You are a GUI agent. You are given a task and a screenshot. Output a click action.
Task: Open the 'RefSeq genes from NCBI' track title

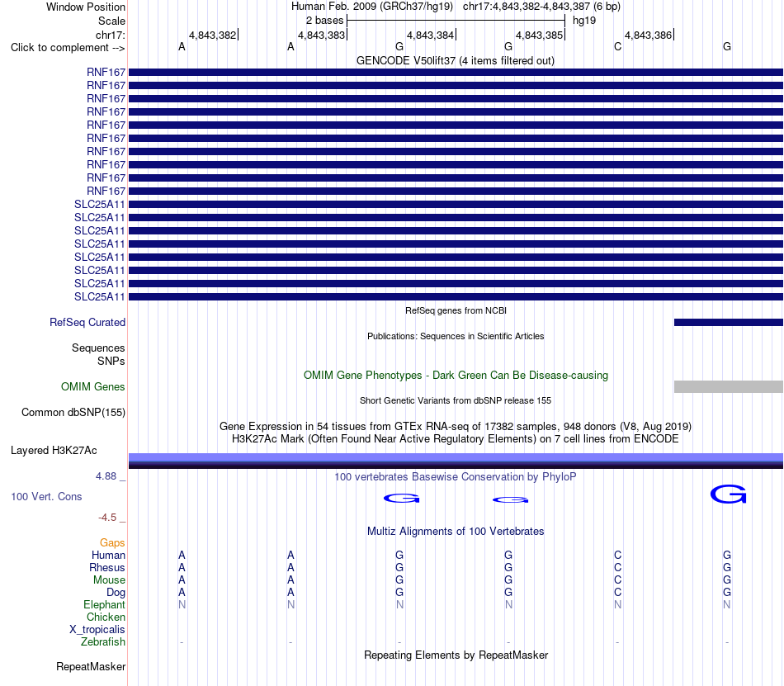tap(456, 310)
